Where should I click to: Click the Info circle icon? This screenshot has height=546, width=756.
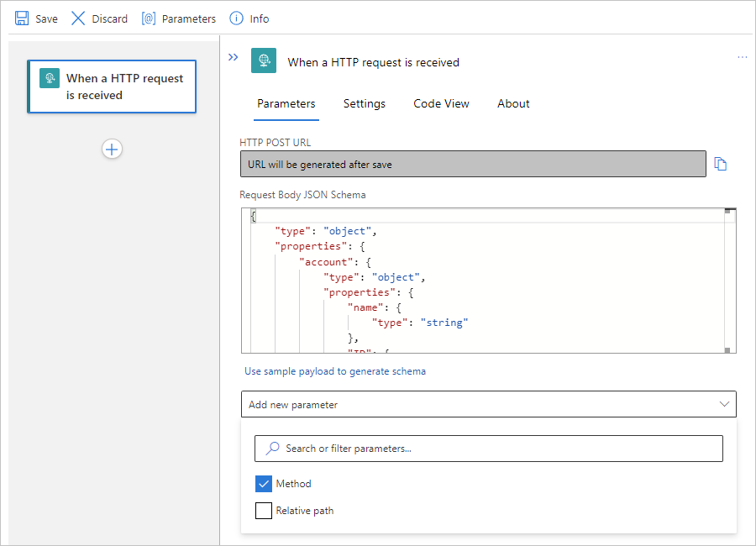pos(236,18)
